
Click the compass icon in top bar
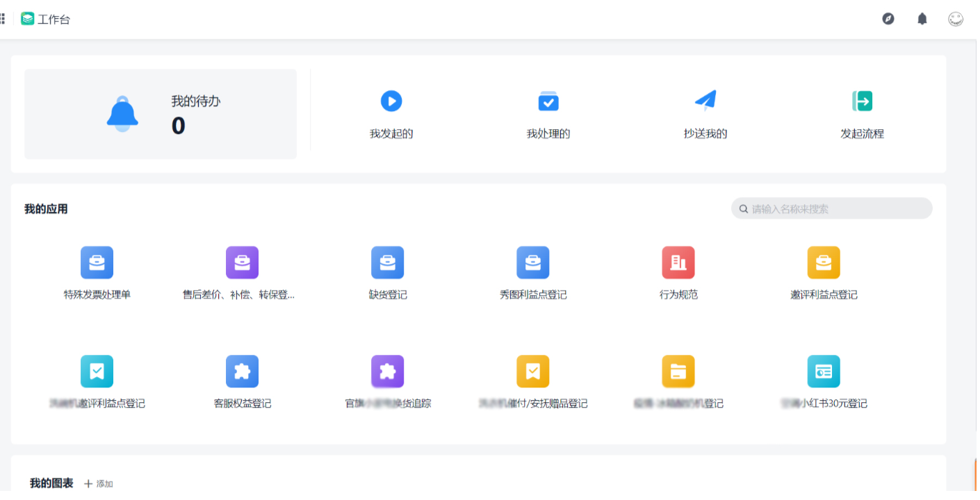(888, 19)
